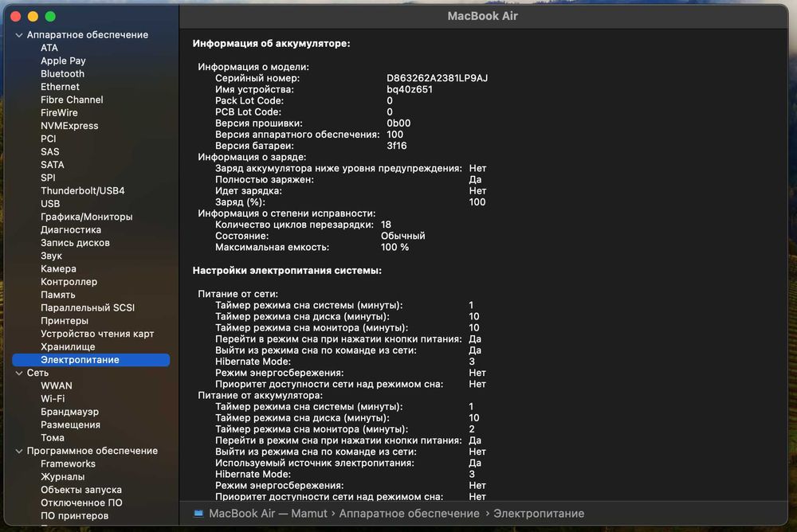Click the Настройки электропитания системы heading

click(287, 271)
